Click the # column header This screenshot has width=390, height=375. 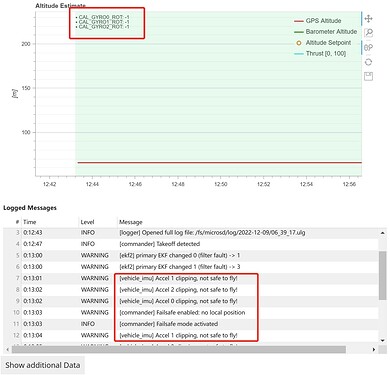[x=17, y=222]
